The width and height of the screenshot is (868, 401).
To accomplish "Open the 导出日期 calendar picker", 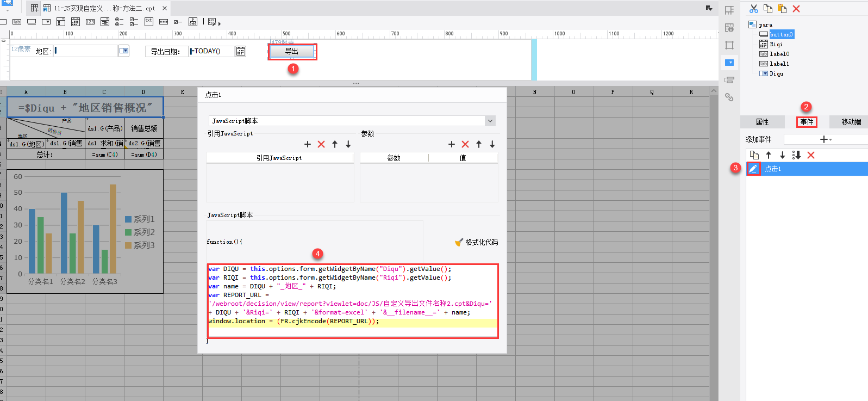I will 240,51.
